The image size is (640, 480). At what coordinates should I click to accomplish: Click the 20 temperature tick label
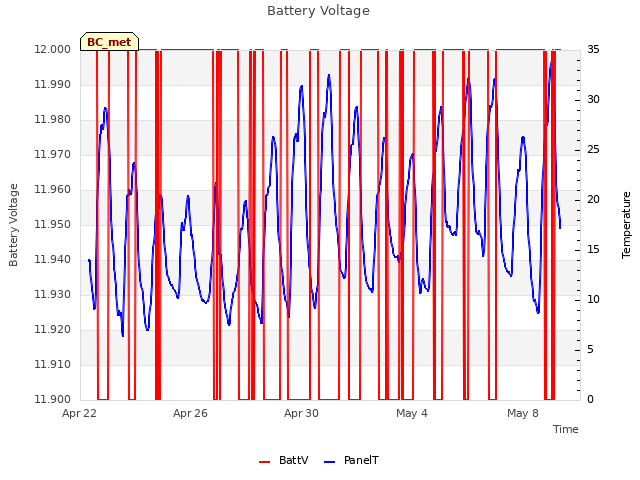(x=593, y=200)
